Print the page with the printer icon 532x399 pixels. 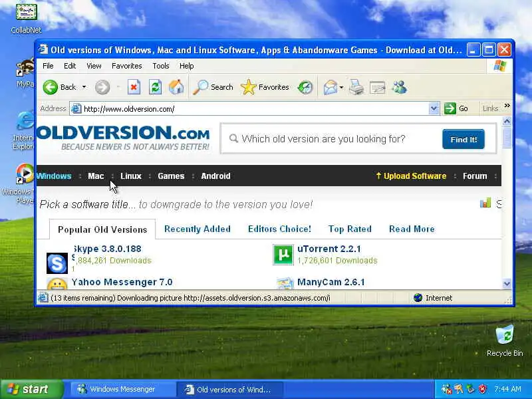(x=356, y=87)
